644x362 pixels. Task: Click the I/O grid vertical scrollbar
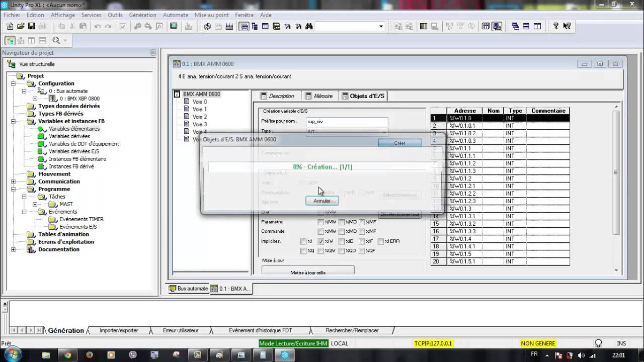tap(616, 189)
